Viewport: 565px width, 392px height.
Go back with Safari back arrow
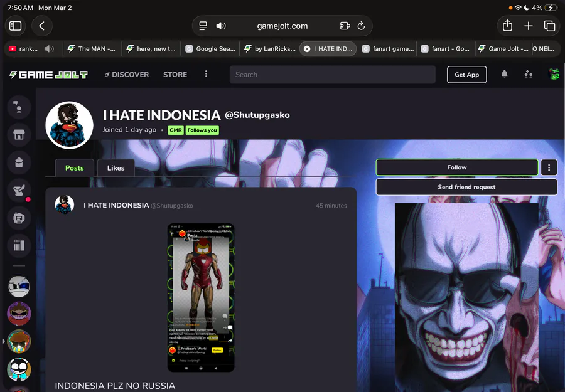pos(42,26)
